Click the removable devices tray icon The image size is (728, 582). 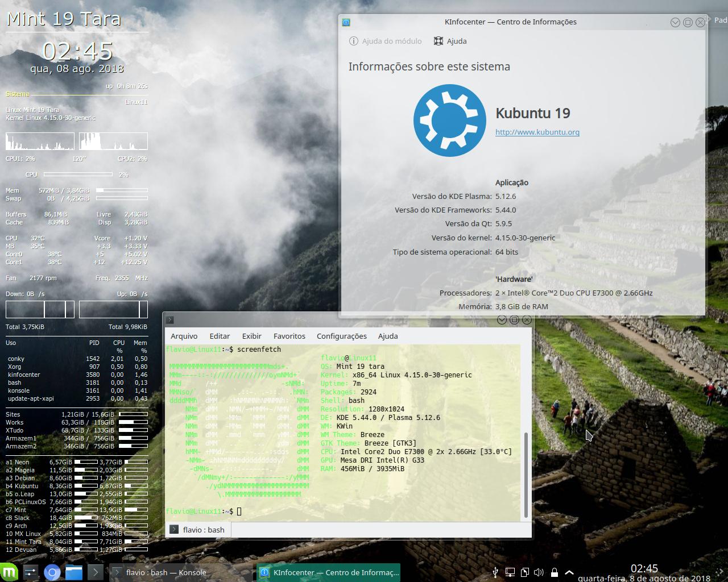point(495,572)
